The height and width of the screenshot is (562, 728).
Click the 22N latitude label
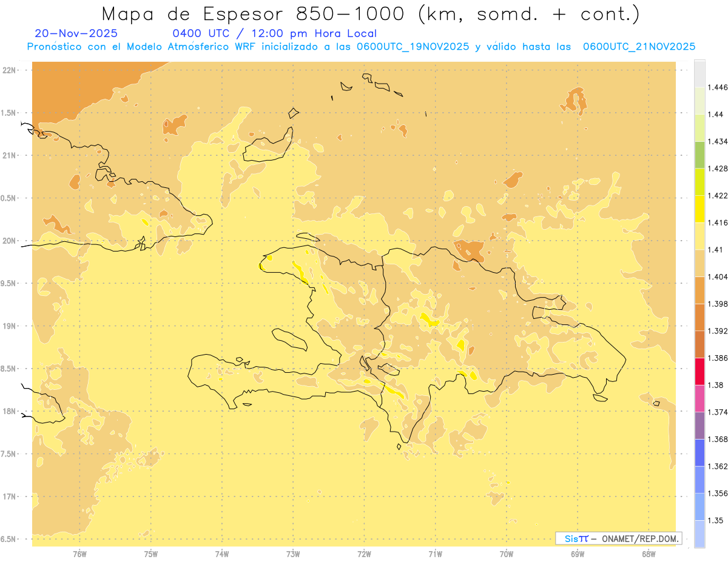click(9, 70)
